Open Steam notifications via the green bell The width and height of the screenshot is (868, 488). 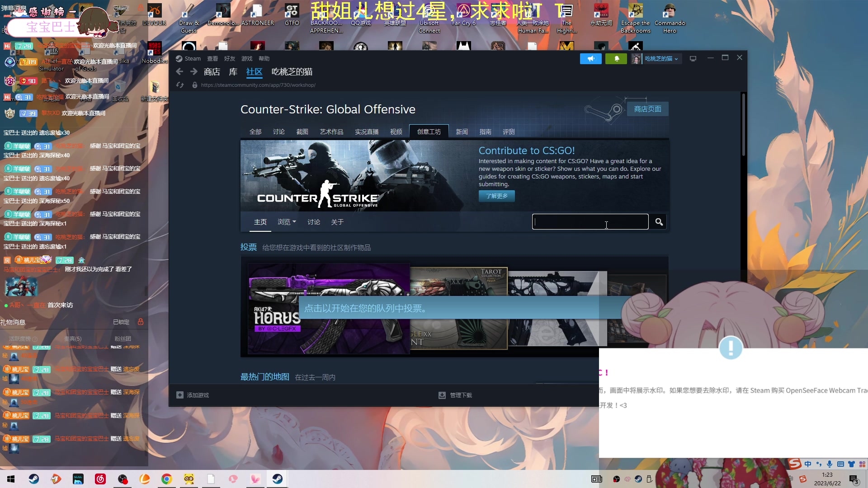(x=616, y=59)
